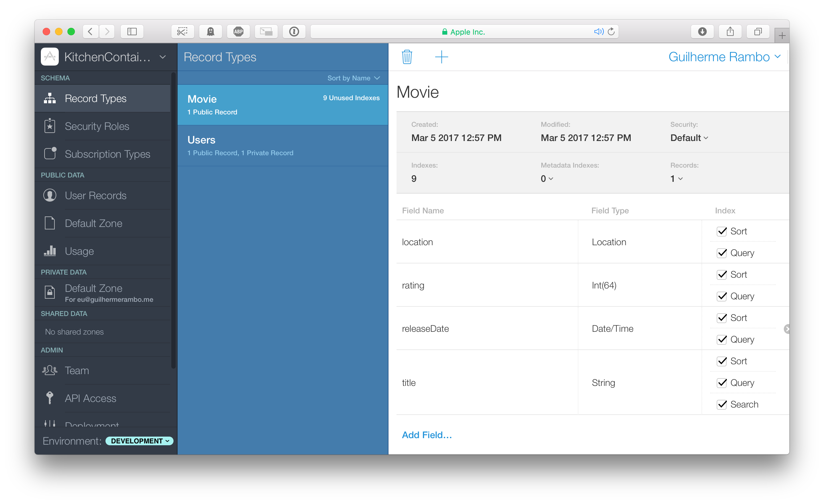The height and width of the screenshot is (504, 824).
Task: Click the Security Roles badge icon
Action: [50, 126]
